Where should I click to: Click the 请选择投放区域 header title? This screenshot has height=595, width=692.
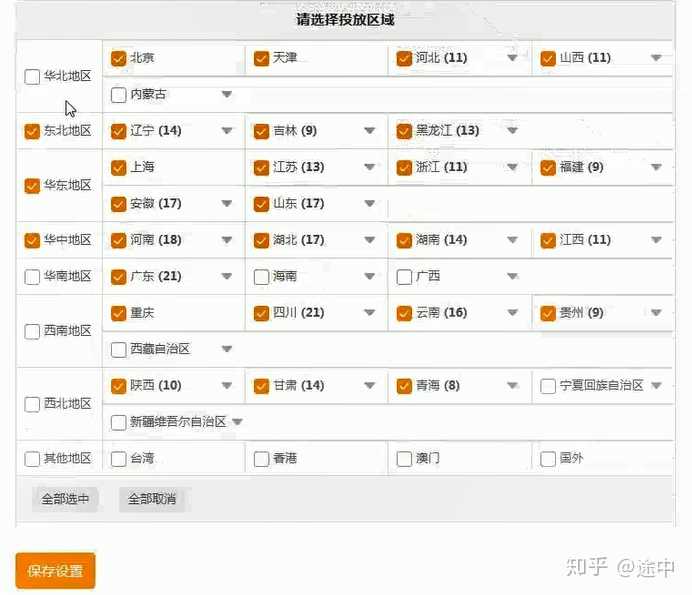345,19
